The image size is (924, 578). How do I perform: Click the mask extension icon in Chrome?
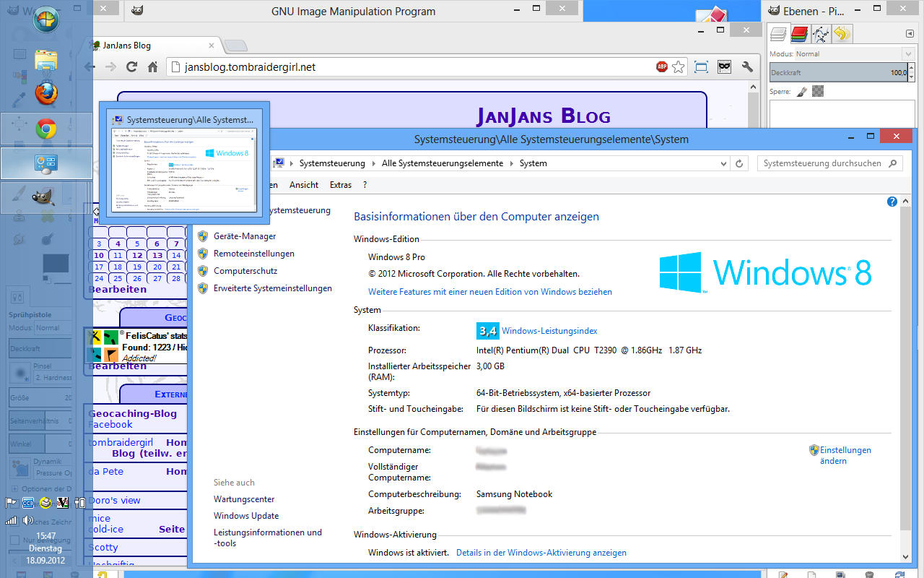click(x=725, y=66)
